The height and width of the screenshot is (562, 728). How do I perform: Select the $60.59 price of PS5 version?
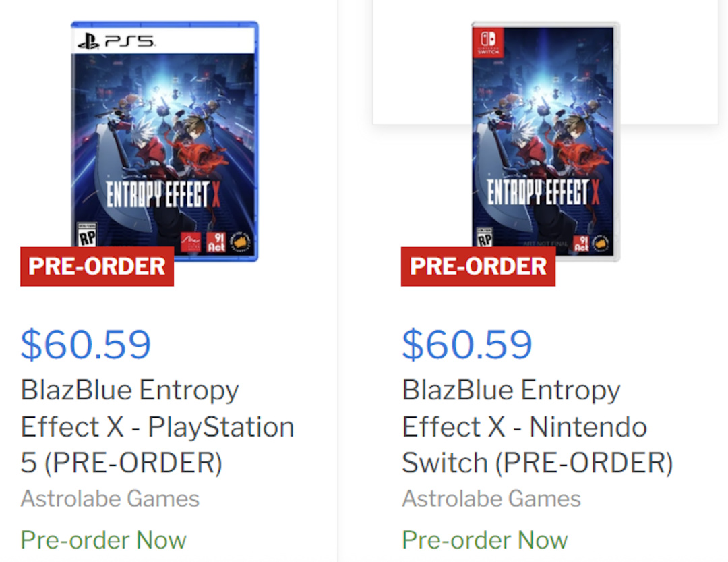pos(86,344)
